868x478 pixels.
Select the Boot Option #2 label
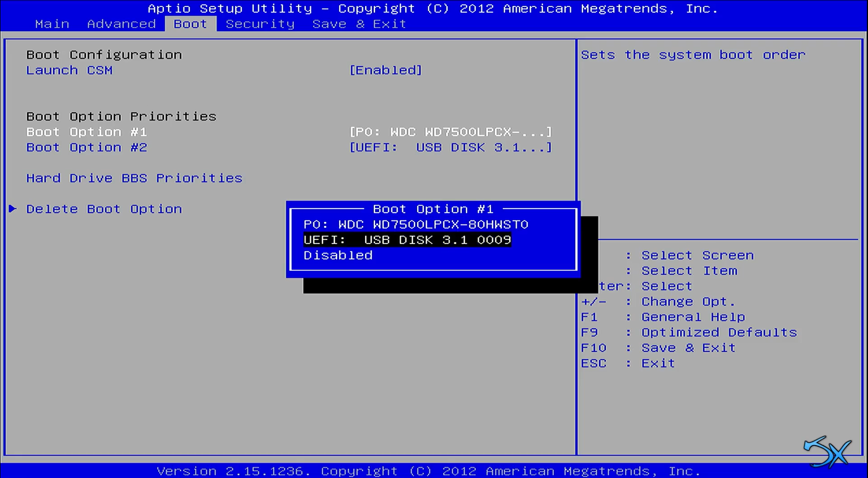[86, 147]
